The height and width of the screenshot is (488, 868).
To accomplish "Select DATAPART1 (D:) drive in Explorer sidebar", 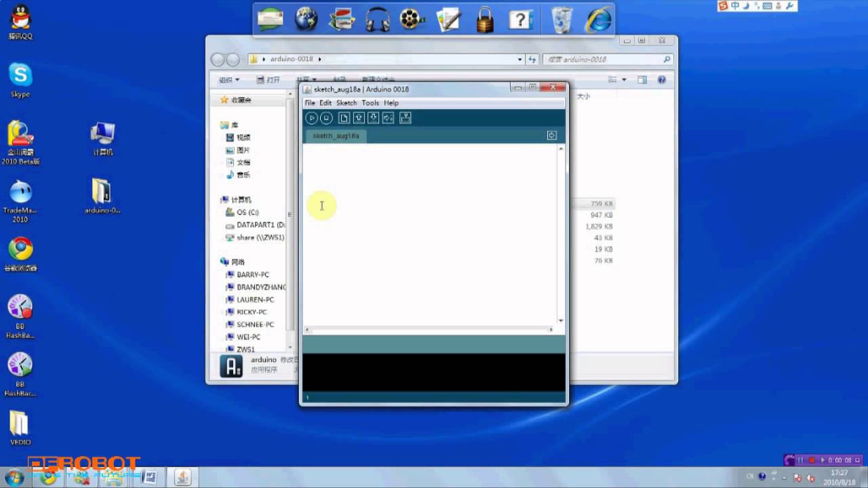I will coord(256,225).
